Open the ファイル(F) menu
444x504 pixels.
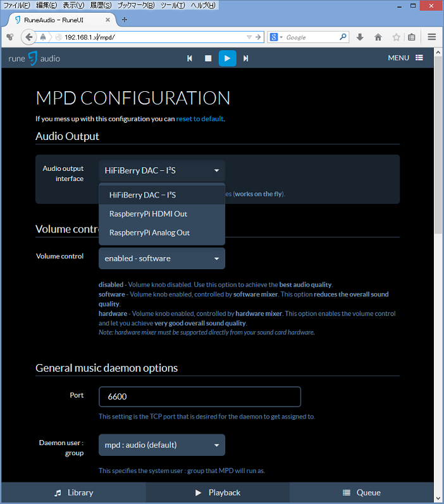(16, 5)
